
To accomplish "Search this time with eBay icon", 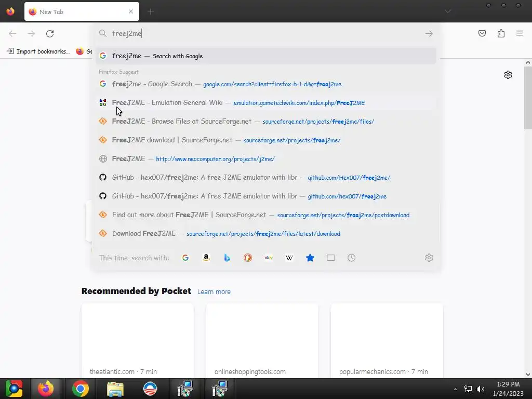I will tap(269, 258).
